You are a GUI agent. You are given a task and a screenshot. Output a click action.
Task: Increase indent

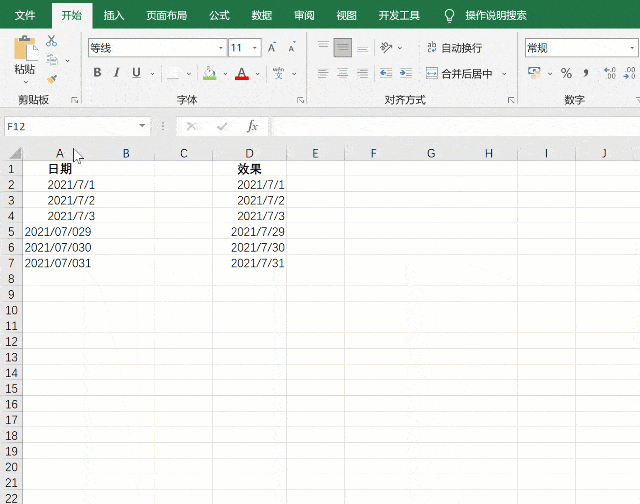[406, 73]
